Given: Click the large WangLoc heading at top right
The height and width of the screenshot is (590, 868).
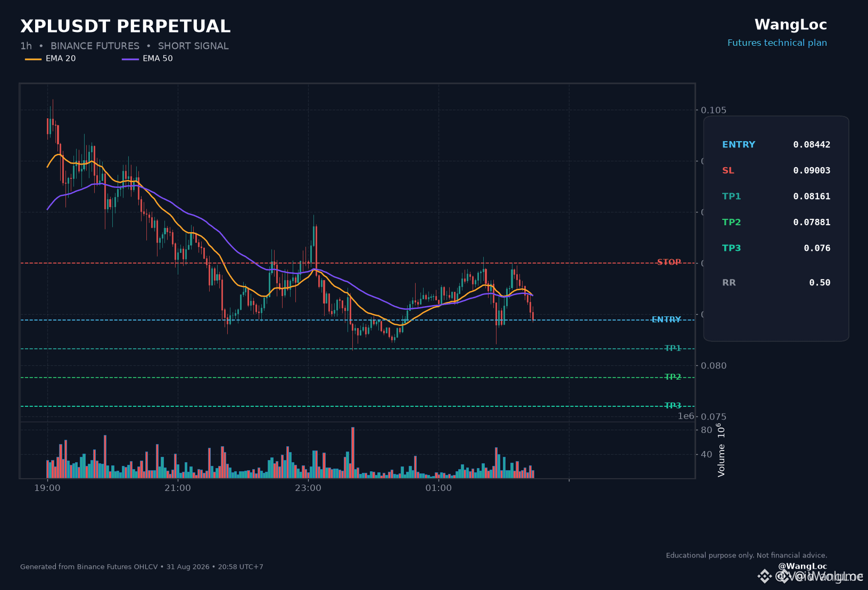Looking at the screenshot, I should coord(791,25).
